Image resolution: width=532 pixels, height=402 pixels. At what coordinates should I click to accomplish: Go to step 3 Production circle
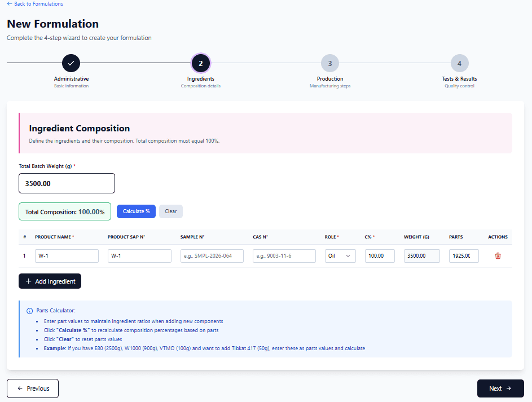pyautogui.click(x=330, y=63)
